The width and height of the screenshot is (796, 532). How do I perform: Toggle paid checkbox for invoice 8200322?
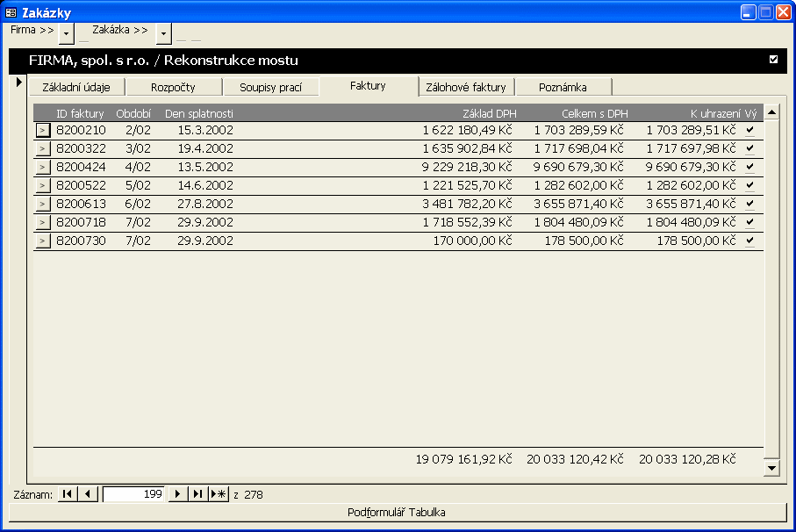coord(749,148)
